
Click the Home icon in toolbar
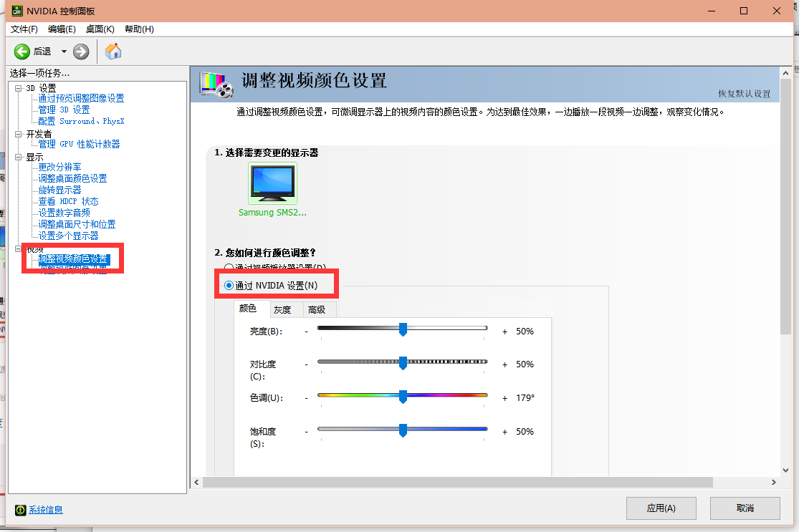pos(113,52)
